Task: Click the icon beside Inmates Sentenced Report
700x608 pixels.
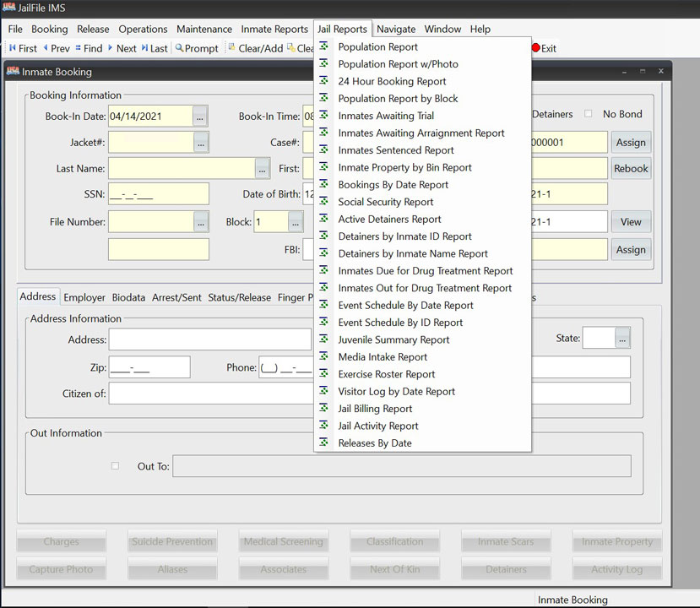Action: click(x=323, y=149)
